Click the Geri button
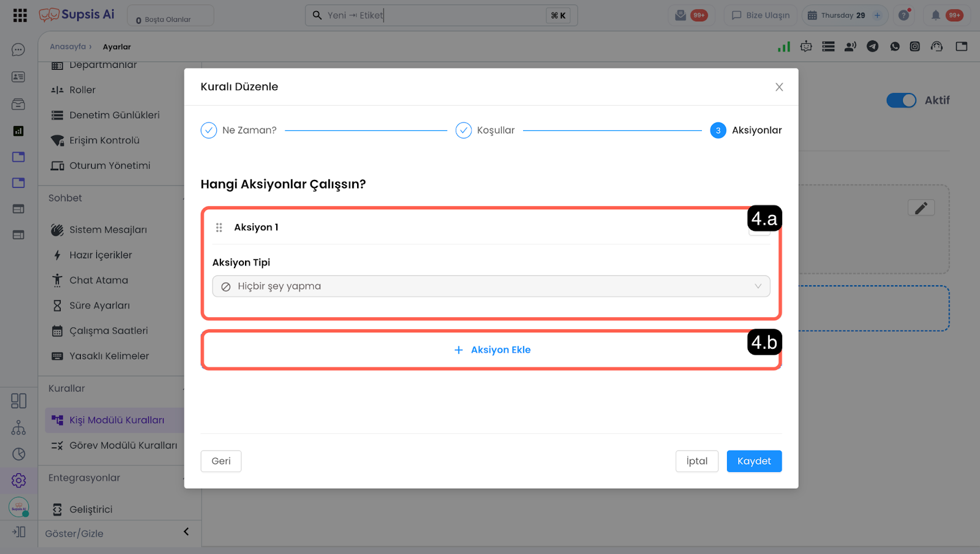 click(221, 461)
